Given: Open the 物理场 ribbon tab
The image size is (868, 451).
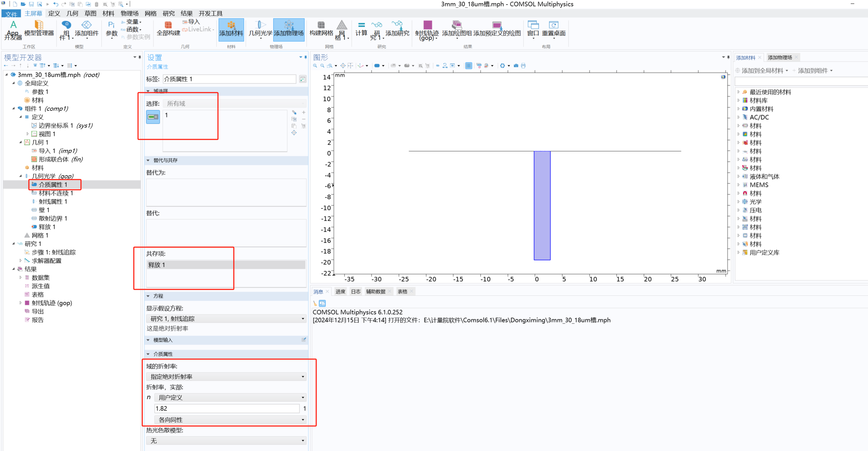Looking at the screenshot, I should pyautogui.click(x=129, y=13).
